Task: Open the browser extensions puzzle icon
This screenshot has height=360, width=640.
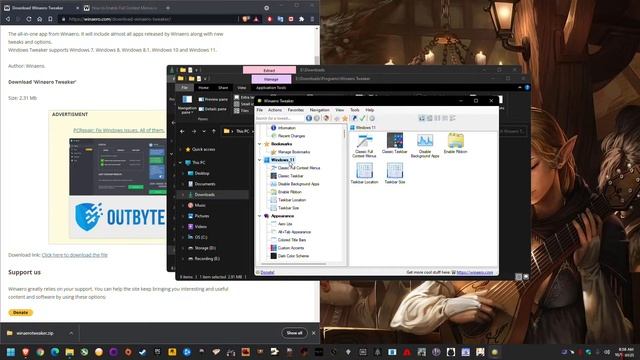Action: tap(301, 19)
